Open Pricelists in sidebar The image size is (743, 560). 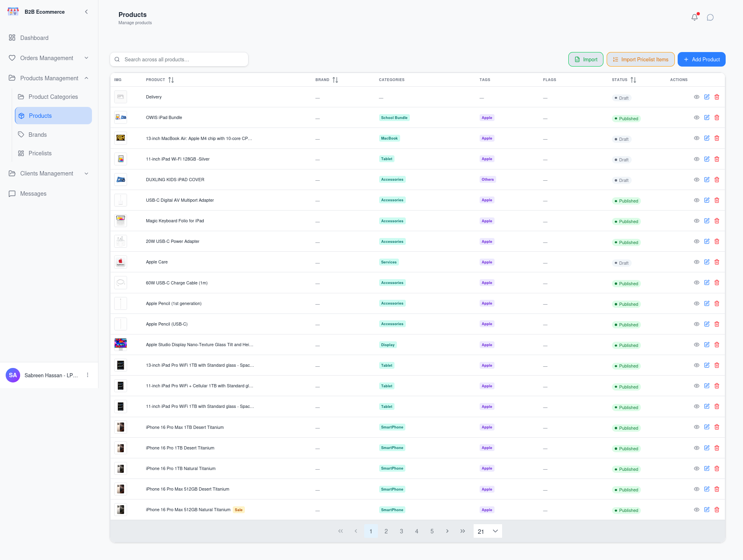(53, 153)
